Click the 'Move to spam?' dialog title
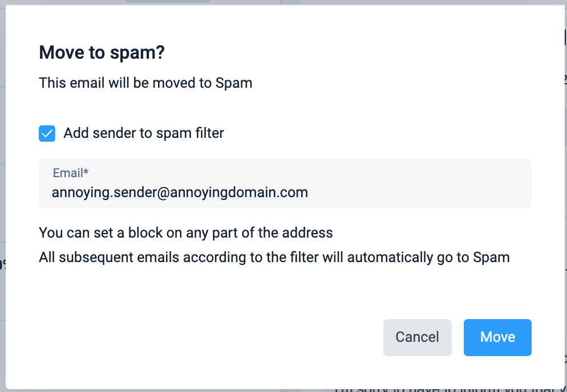Viewport: 567px width, 392px height. 102,53
